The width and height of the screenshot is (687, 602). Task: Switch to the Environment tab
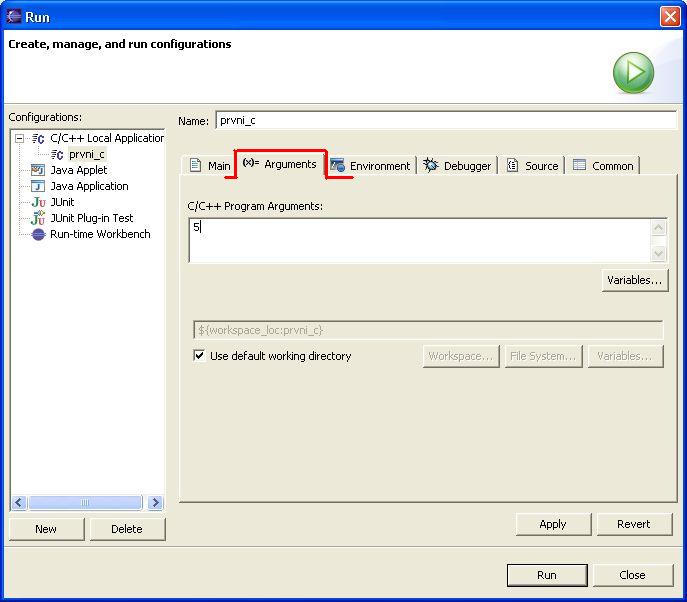pos(370,166)
